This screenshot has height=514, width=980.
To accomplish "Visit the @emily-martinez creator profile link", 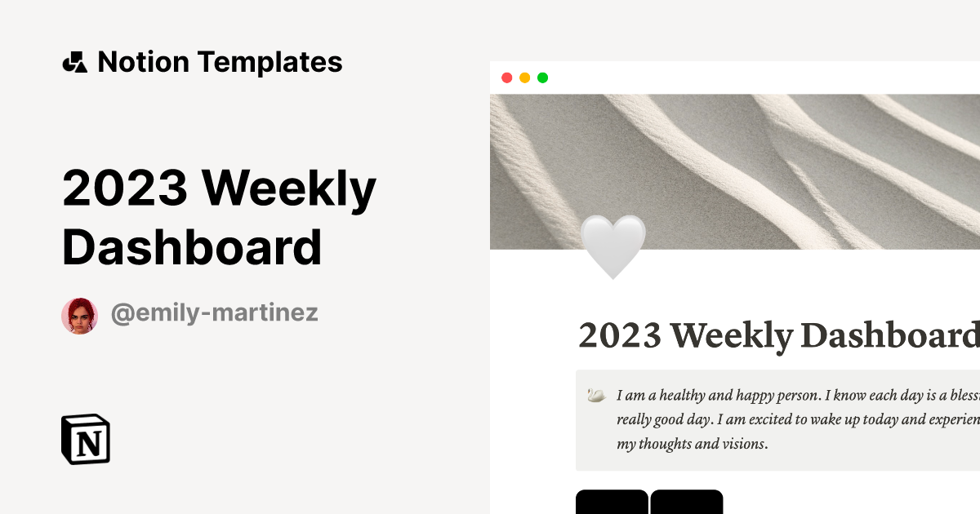I will click(x=214, y=313).
